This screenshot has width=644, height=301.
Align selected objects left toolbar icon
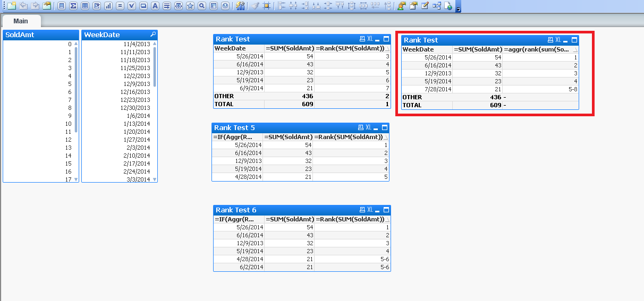281,6
